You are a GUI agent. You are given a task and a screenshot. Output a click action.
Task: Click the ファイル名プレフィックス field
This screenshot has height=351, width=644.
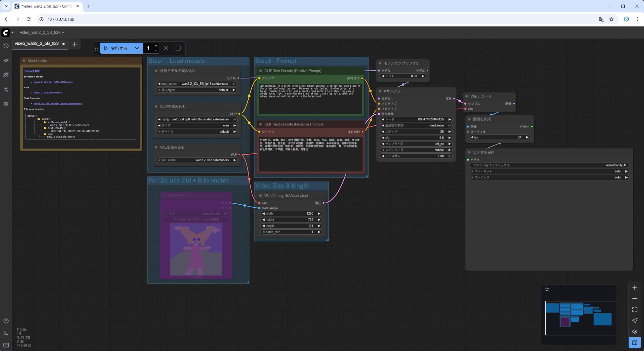(x=549, y=165)
